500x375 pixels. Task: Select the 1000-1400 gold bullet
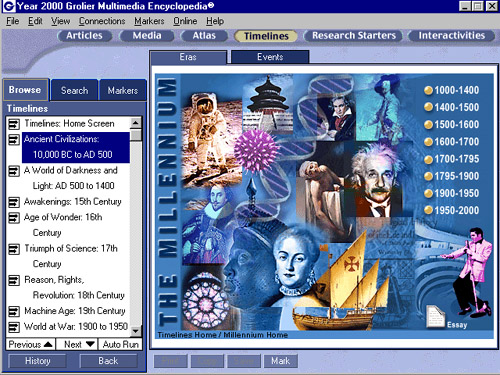(428, 90)
